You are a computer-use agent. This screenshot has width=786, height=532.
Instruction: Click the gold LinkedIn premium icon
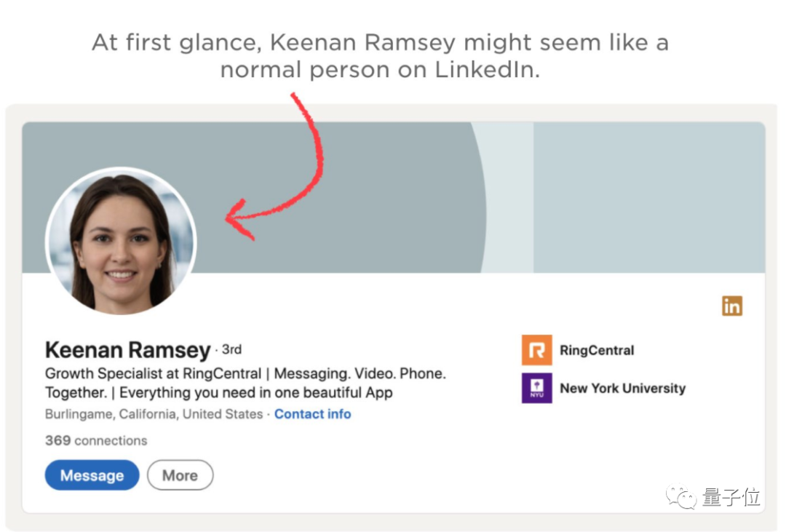[x=731, y=306]
